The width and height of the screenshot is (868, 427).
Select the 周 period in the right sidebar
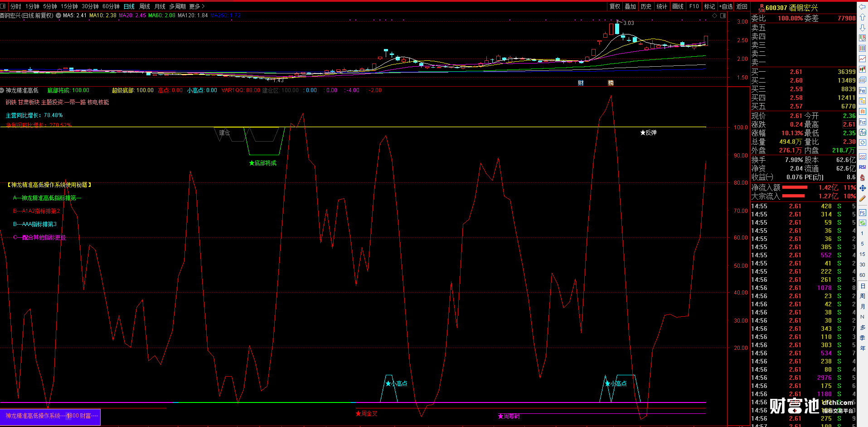[862, 296]
